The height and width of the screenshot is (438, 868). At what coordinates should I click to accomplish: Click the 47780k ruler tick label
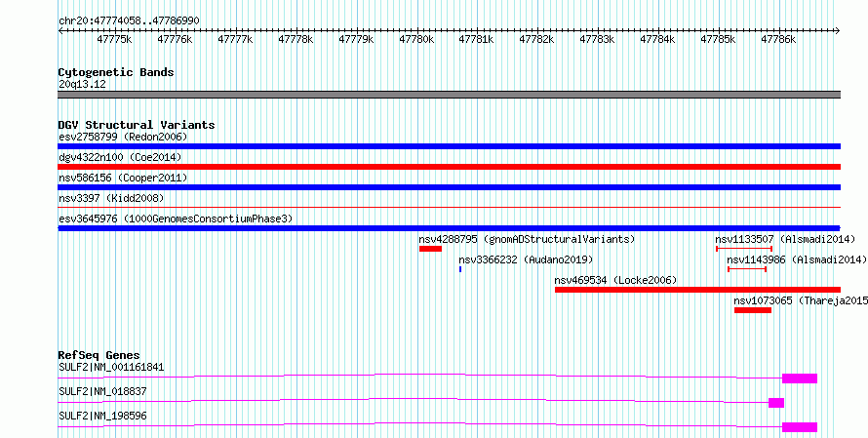[416, 39]
